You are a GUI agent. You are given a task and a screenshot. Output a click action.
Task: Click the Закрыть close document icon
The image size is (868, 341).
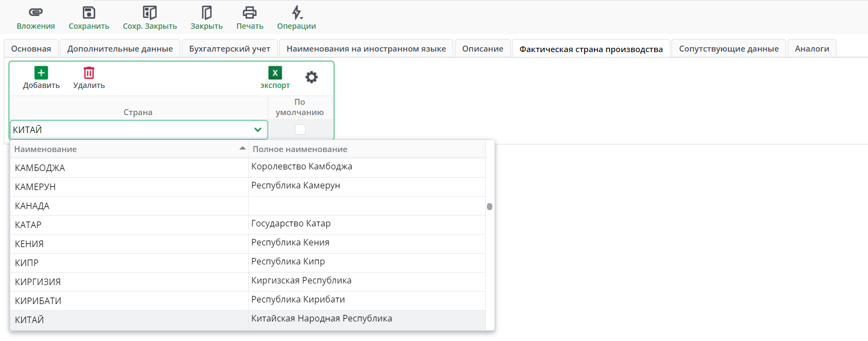(206, 12)
